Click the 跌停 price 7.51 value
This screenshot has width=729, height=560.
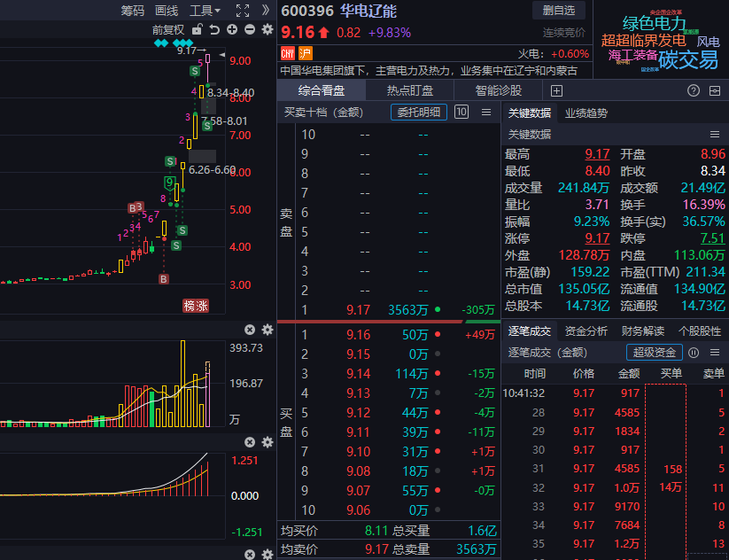click(x=713, y=238)
